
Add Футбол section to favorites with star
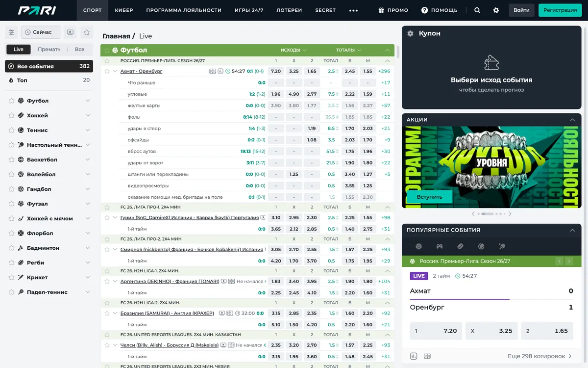tap(107, 50)
